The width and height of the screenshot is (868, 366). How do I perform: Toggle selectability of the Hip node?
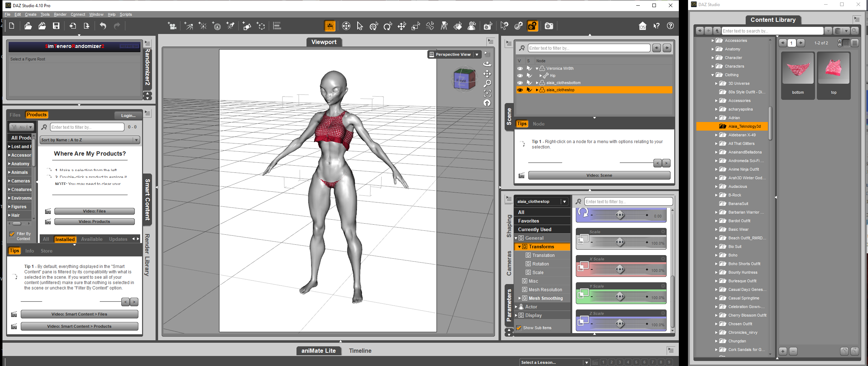point(529,75)
